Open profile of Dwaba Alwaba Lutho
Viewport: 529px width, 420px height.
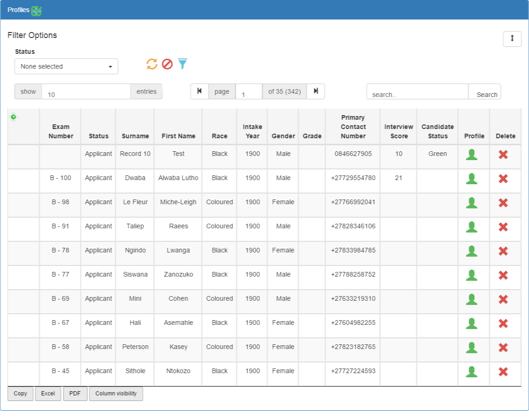(x=471, y=179)
